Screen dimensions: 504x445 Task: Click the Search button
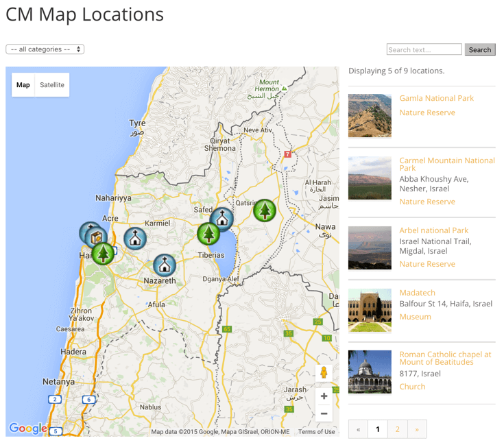480,50
